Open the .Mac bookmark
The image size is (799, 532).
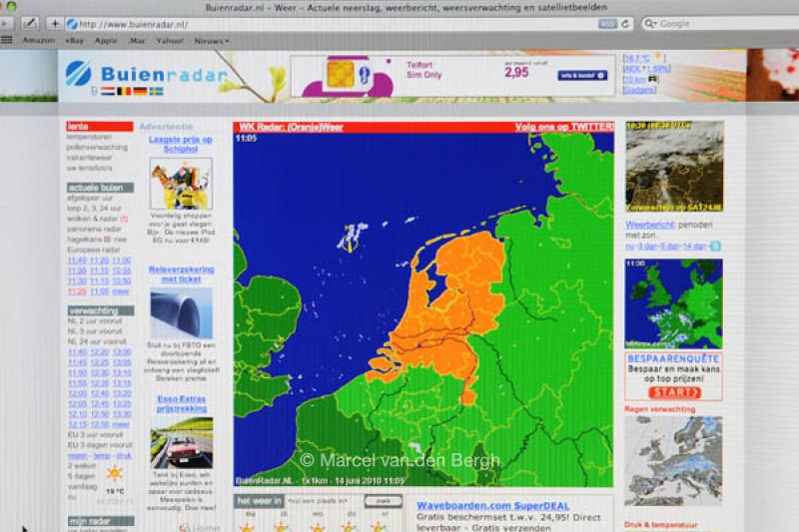click(x=137, y=40)
